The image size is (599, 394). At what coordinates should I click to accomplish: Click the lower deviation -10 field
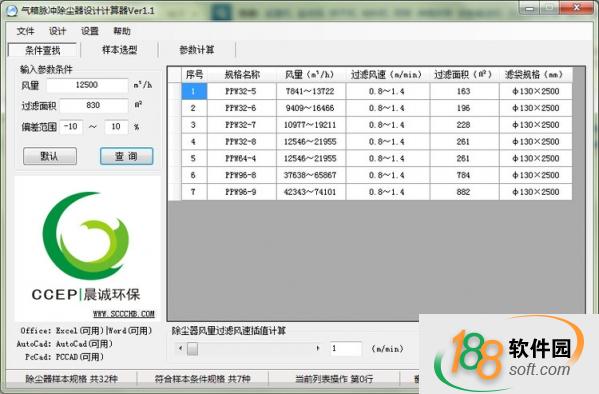coord(71,126)
